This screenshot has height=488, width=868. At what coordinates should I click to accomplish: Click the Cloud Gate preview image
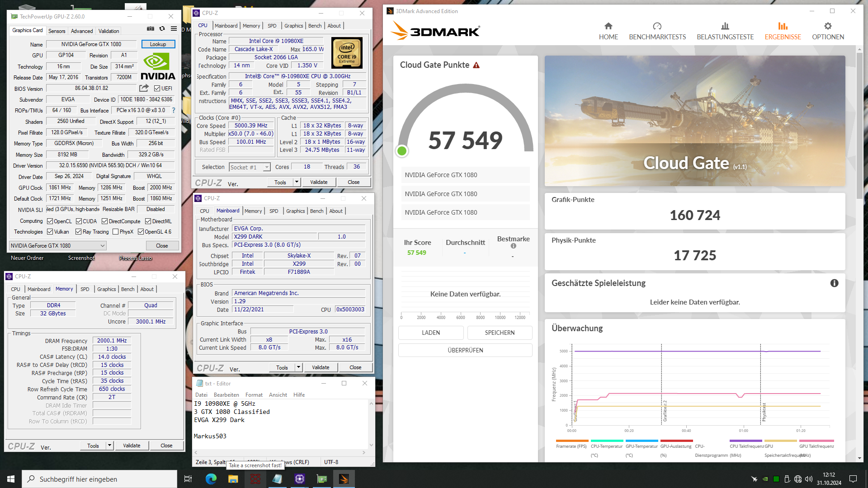(x=695, y=121)
